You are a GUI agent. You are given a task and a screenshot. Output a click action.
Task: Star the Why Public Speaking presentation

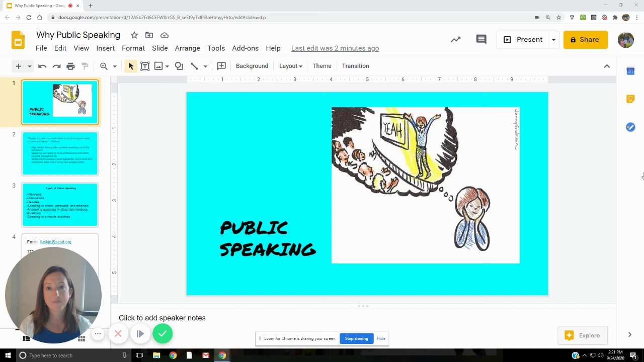pyautogui.click(x=134, y=35)
